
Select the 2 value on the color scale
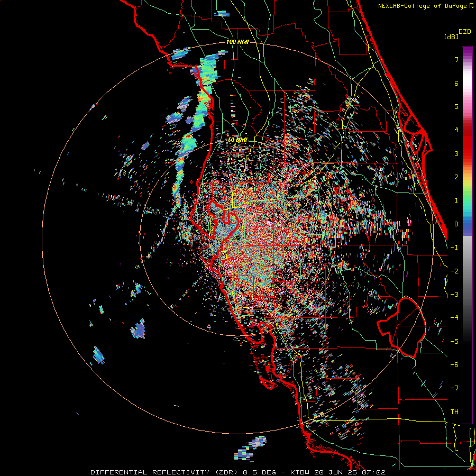(x=456, y=177)
